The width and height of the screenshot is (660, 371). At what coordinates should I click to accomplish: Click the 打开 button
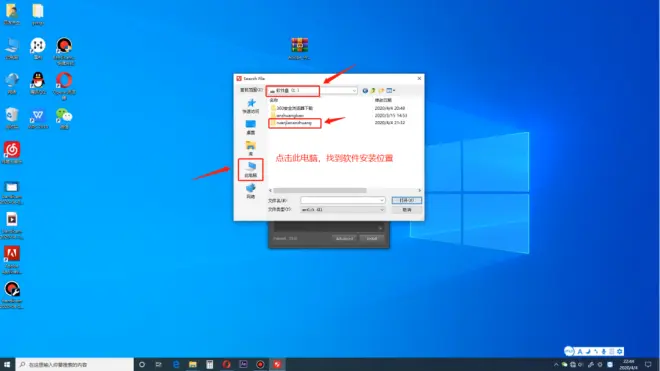(407, 200)
